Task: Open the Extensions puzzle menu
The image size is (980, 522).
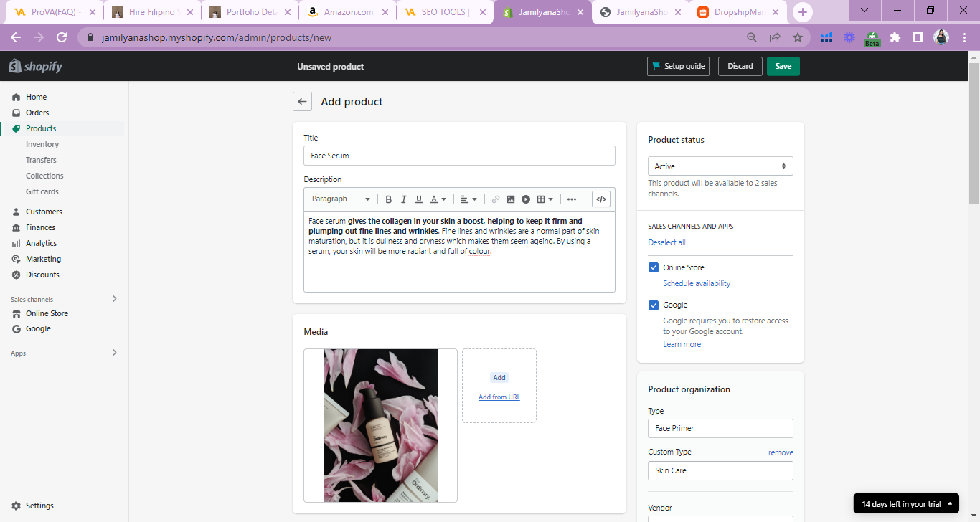Action: (895, 37)
